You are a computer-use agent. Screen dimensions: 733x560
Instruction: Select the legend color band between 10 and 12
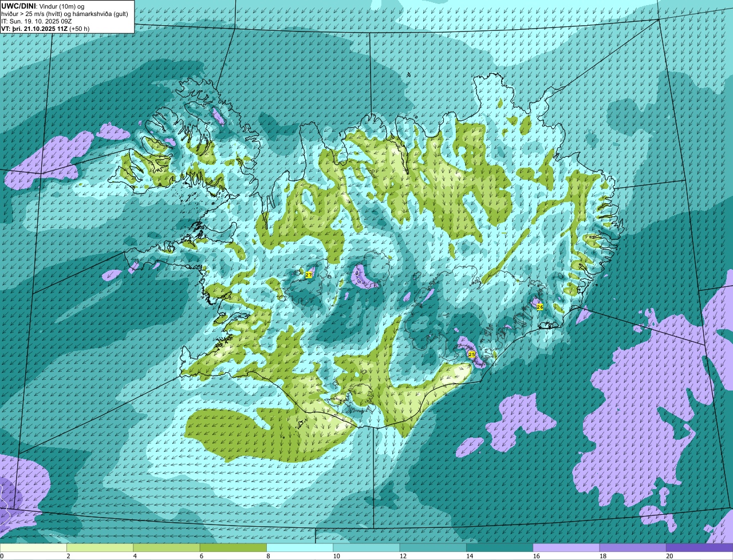click(366, 547)
